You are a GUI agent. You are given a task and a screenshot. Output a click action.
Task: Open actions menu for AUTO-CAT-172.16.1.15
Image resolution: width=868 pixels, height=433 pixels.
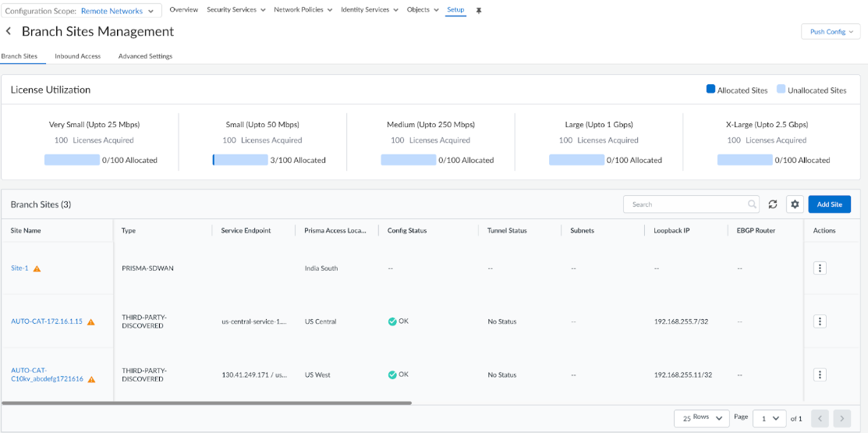click(820, 321)
